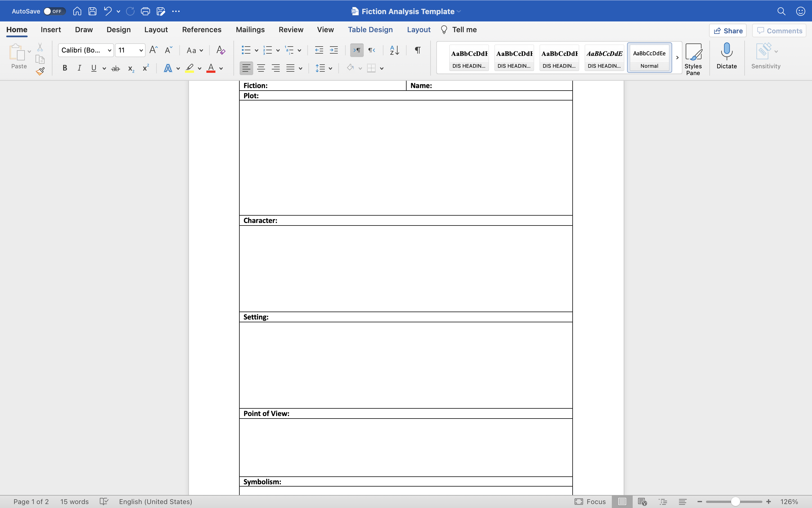The height and width of the screenshot is (508, 812).
Task: Toggle underline formatting
Action: click(94, 68)
